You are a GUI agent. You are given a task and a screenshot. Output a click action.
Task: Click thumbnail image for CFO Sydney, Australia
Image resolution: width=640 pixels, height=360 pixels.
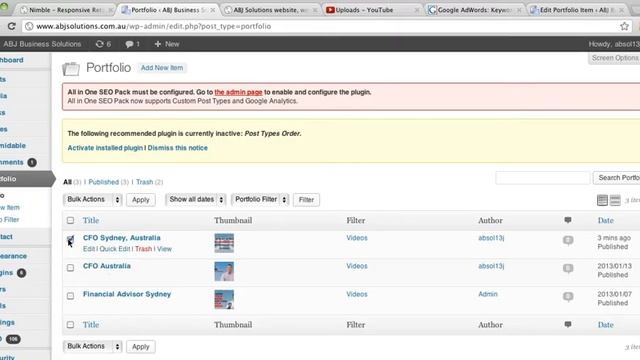[224, 243]
